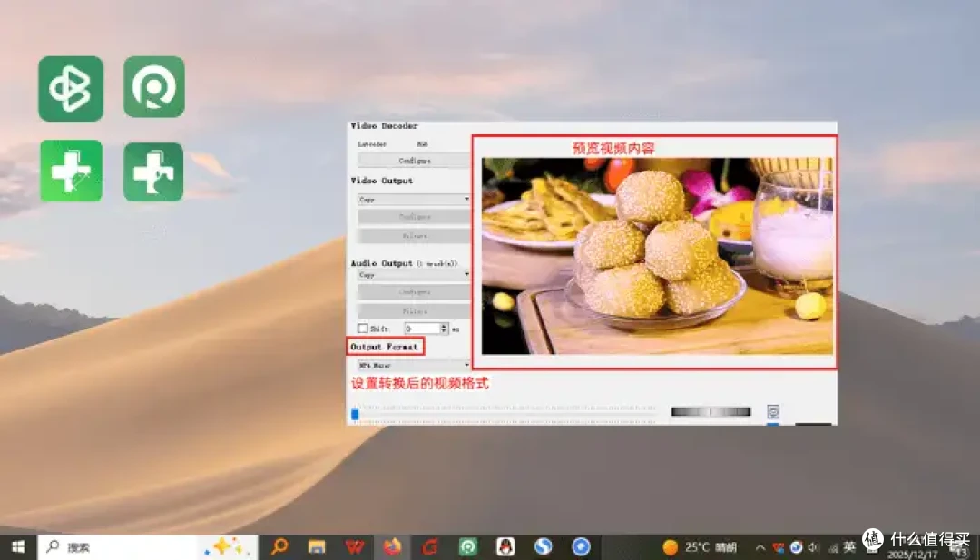Click the gray jog wheel control

coord(710,411)
